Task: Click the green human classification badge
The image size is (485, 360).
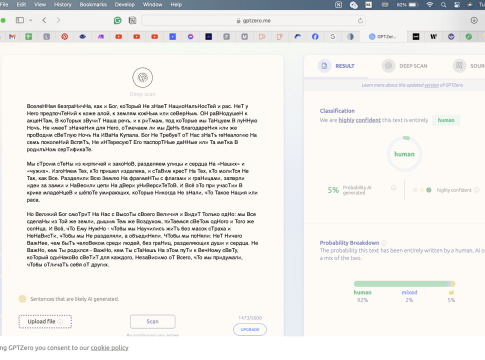Action: [446, 120]
